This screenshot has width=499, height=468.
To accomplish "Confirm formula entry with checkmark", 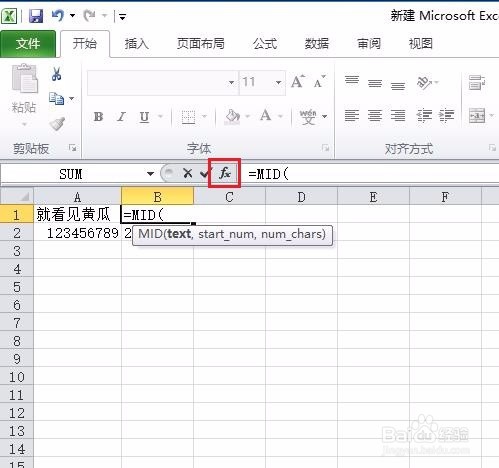I will tap(206, 173).
